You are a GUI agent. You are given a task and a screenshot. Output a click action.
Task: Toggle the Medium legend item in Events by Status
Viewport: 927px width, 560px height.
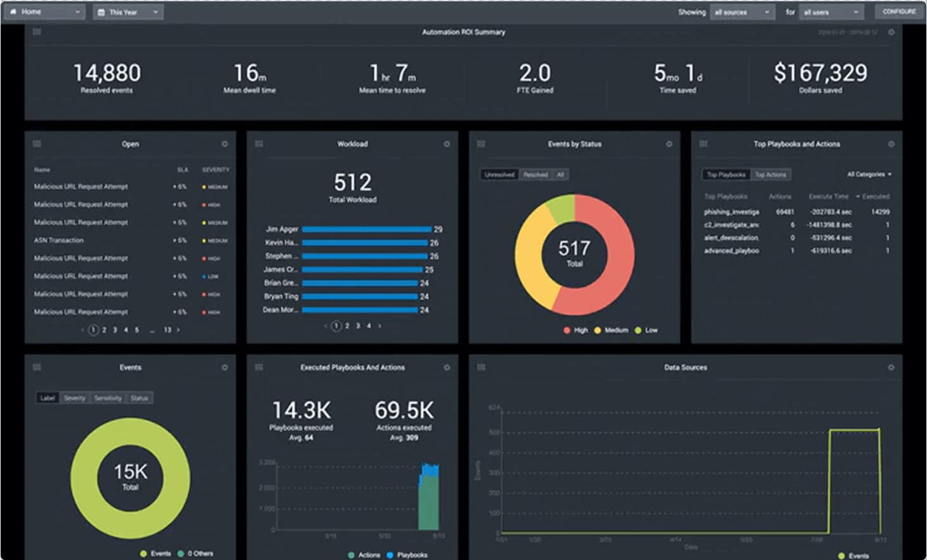(611, 330)
